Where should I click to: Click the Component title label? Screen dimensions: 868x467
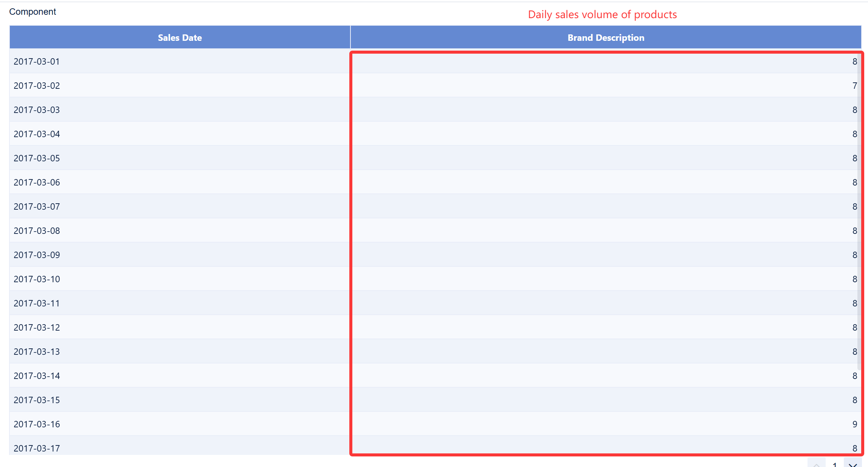(x=33, y=12)
